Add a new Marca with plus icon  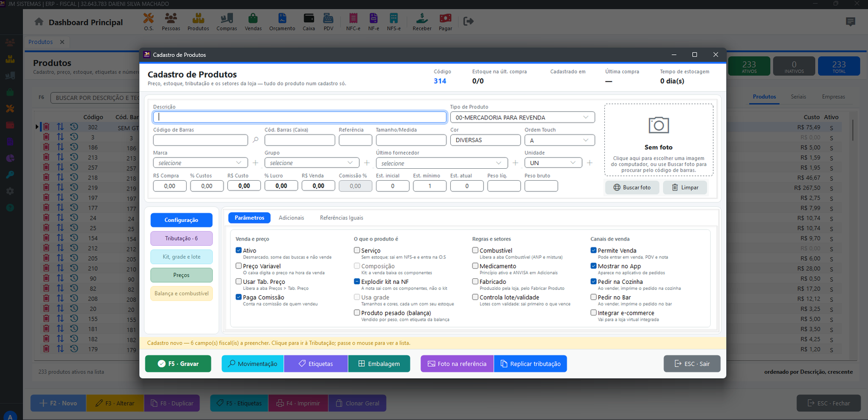pos(256,163)
